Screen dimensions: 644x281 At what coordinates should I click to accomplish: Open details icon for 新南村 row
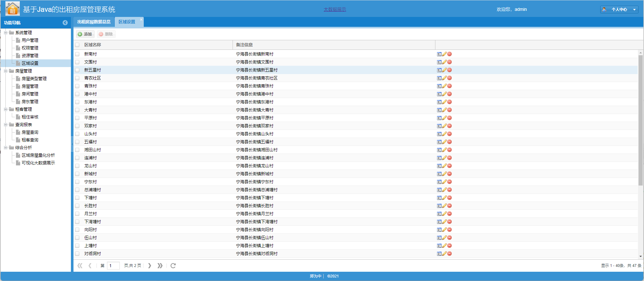[x=439, y=54]
